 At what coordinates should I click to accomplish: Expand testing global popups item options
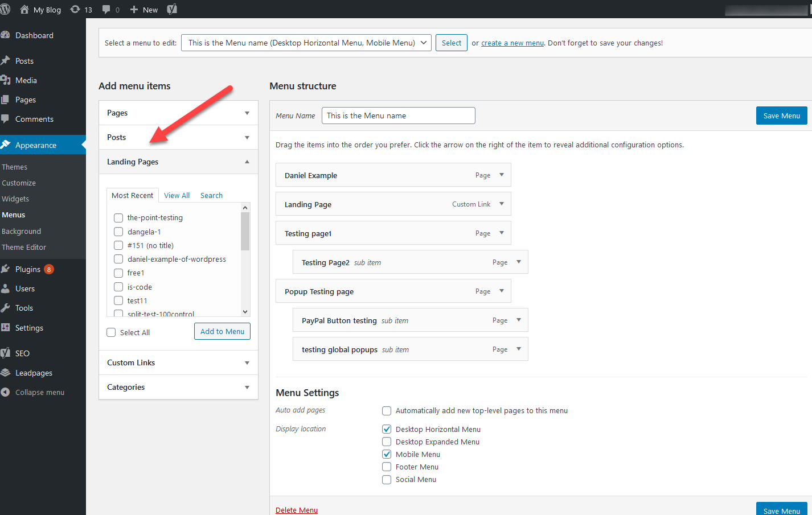(519, 349)
